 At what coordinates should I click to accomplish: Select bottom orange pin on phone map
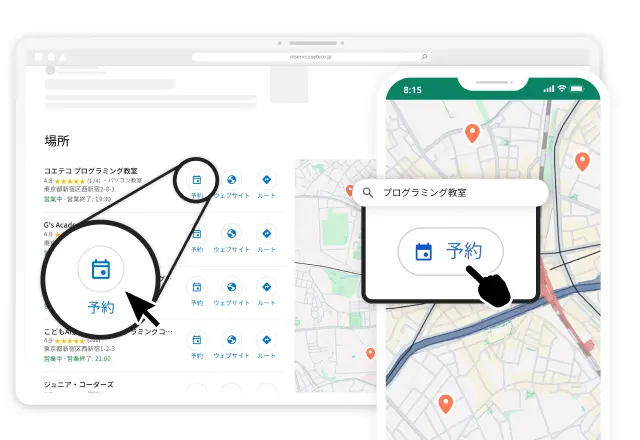click(x=445, y=404)
